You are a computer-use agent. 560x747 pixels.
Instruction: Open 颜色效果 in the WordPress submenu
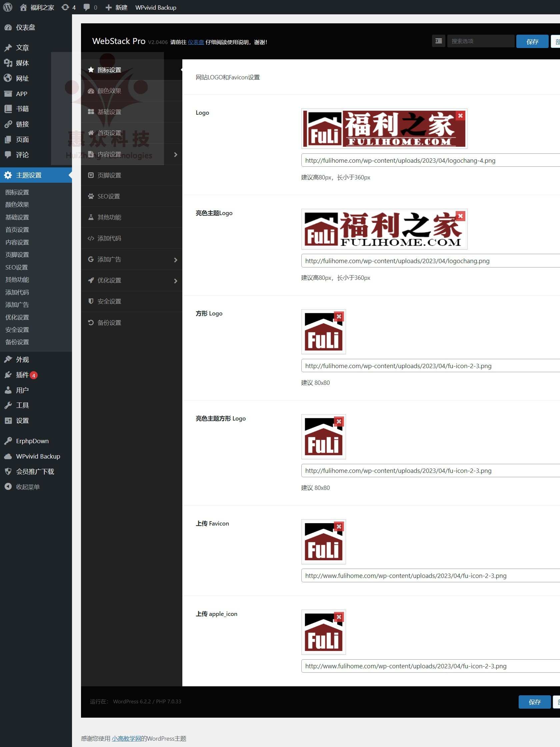[x=17, y=205]
